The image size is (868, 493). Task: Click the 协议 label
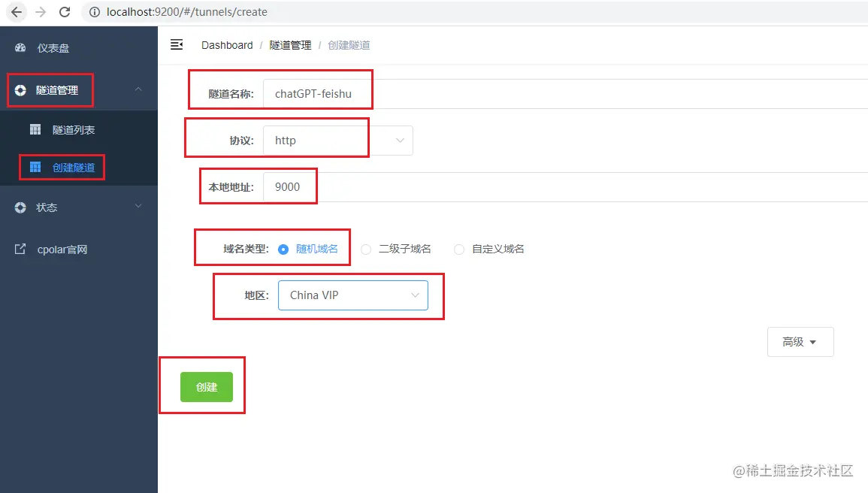click(241, 141)
